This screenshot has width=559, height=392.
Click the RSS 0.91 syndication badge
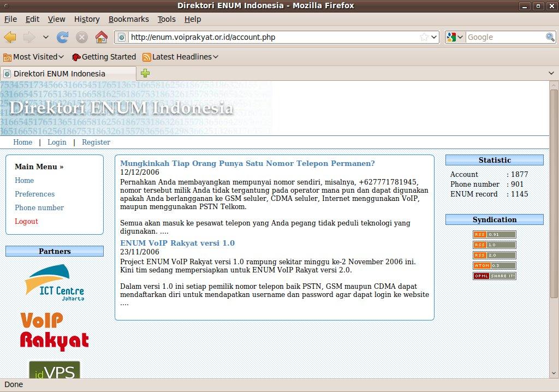(x=494, y=235)
